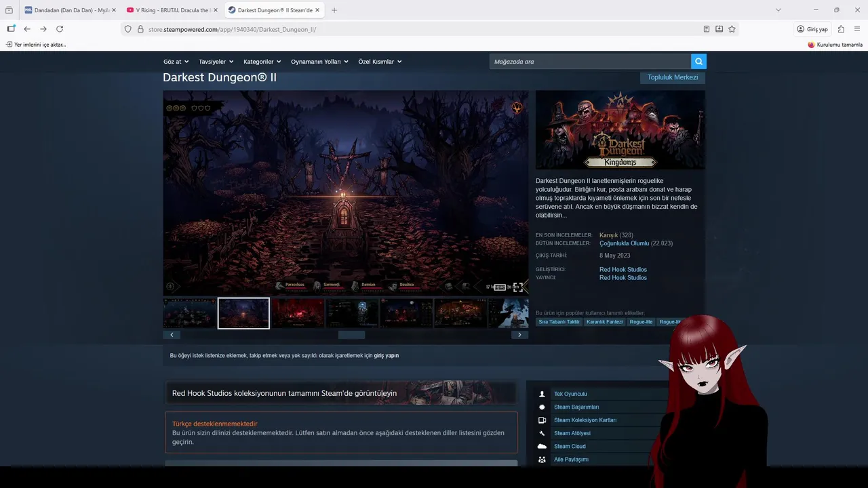Close the Dandadan tab
Image resolution: width=868 pixels, height=488 pixels.
113,10
